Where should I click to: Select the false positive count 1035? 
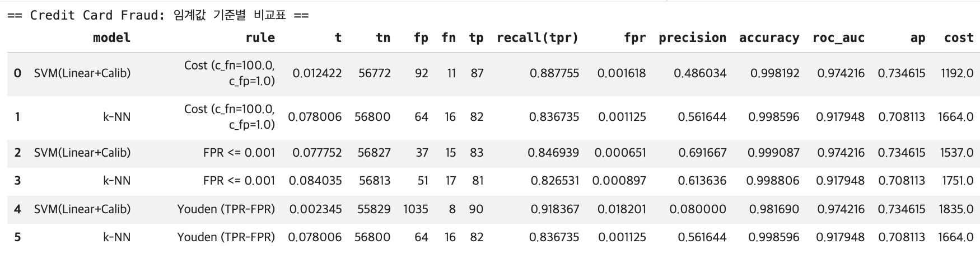click(416, 209)
